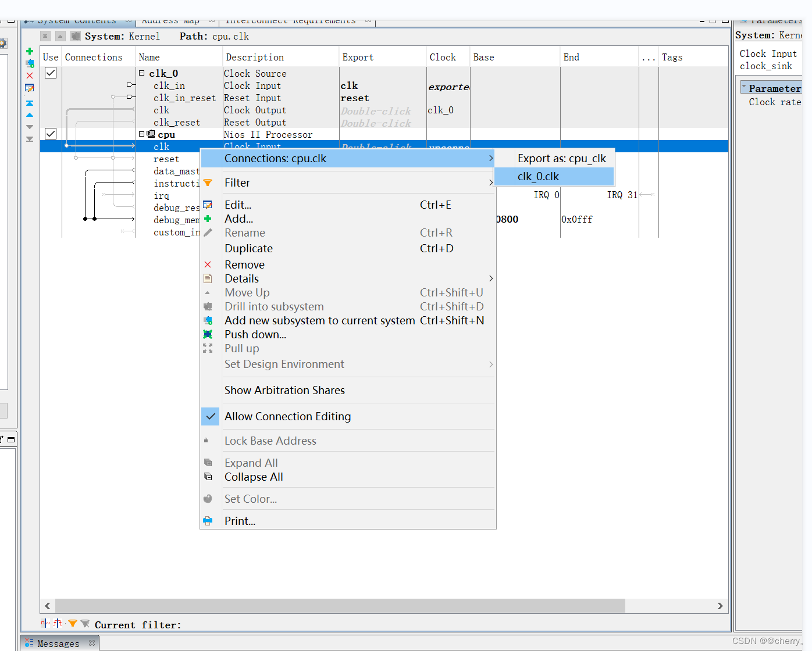Toggle the Use checkbox for clk_0
The image size is (812, 651).
point(51,73)
